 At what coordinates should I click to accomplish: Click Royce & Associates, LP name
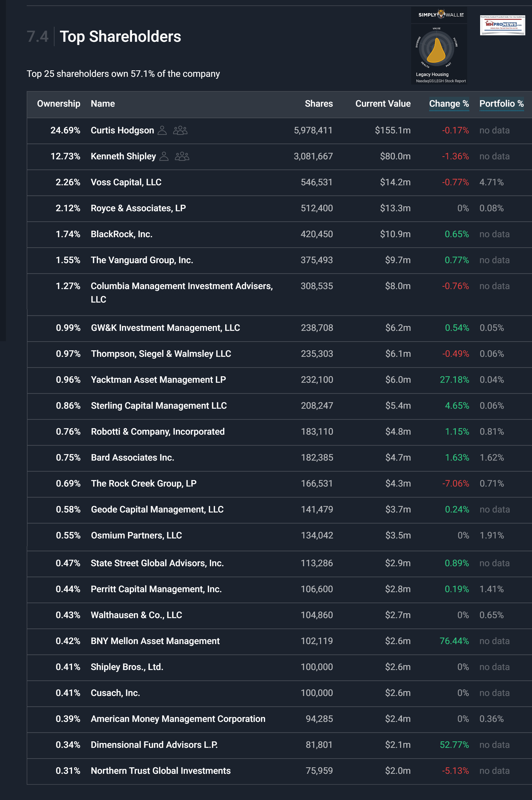(x=139, y=208)
